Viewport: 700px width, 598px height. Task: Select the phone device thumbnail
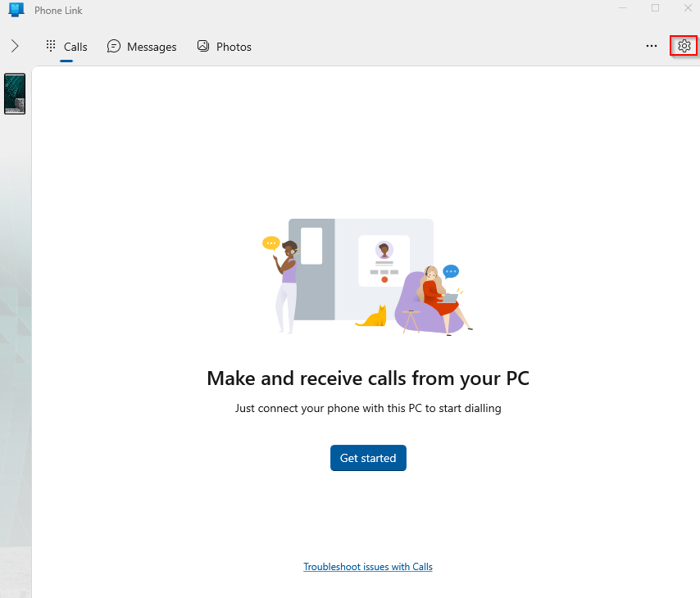(15, 93)
